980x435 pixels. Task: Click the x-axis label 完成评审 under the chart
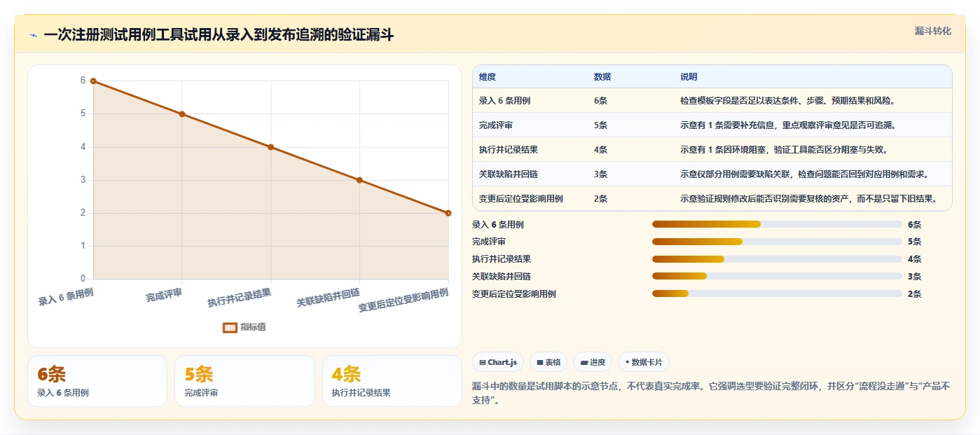point(165,296)
